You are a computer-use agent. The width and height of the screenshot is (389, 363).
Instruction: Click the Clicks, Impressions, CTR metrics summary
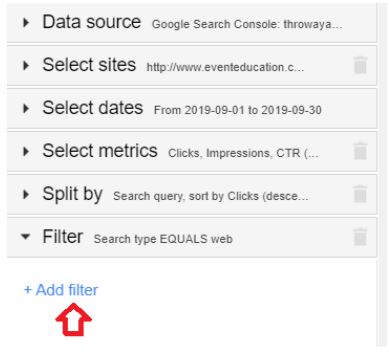243,153
